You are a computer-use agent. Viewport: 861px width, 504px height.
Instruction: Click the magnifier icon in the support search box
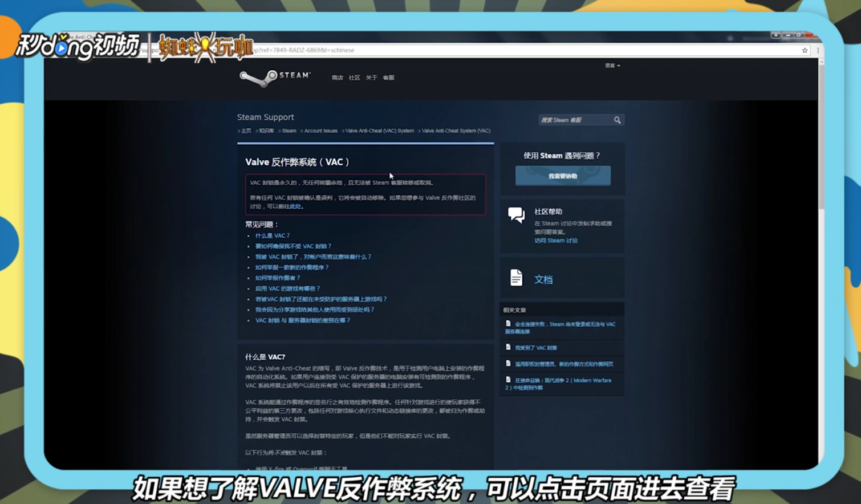coord(617,120)
